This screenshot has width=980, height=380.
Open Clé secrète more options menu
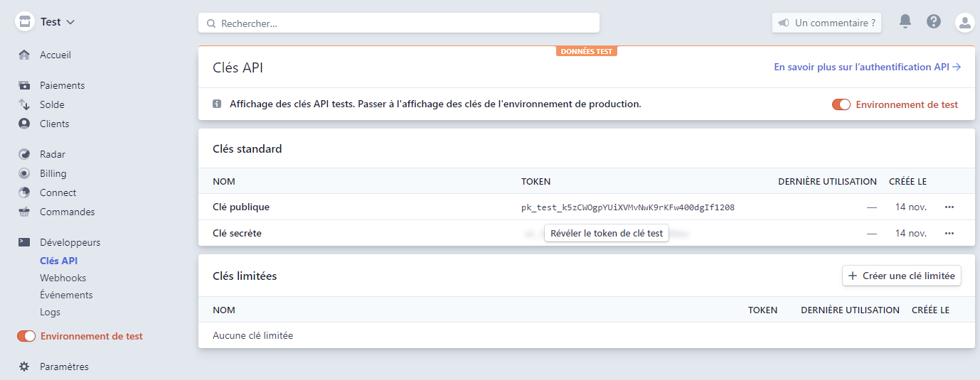pos(949,233)
